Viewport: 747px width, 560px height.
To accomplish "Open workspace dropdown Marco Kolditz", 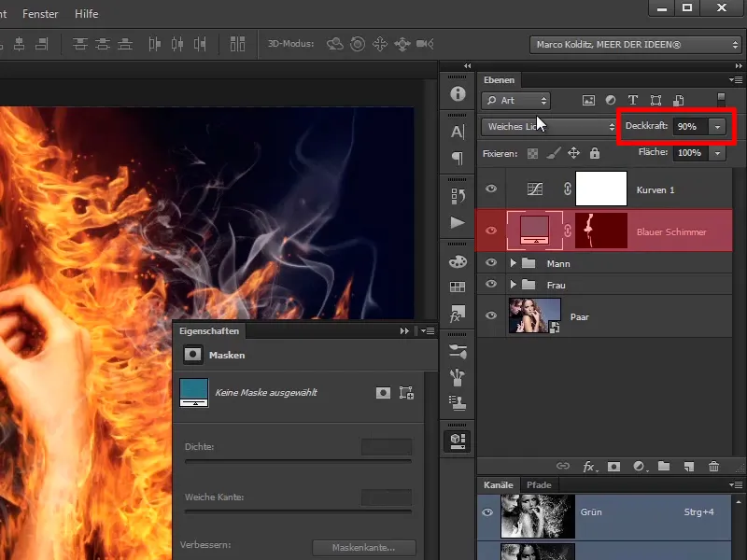I will tap(636, 45).
